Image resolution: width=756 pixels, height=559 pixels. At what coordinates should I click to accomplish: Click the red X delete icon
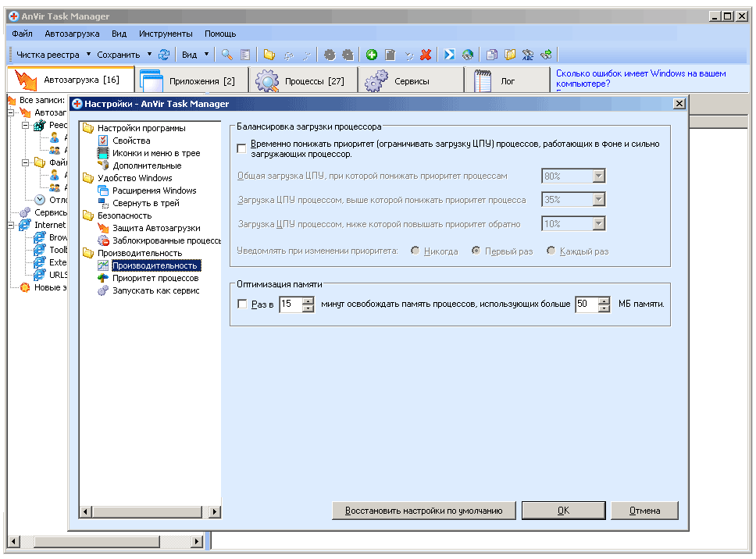click(x=426, y=55)
